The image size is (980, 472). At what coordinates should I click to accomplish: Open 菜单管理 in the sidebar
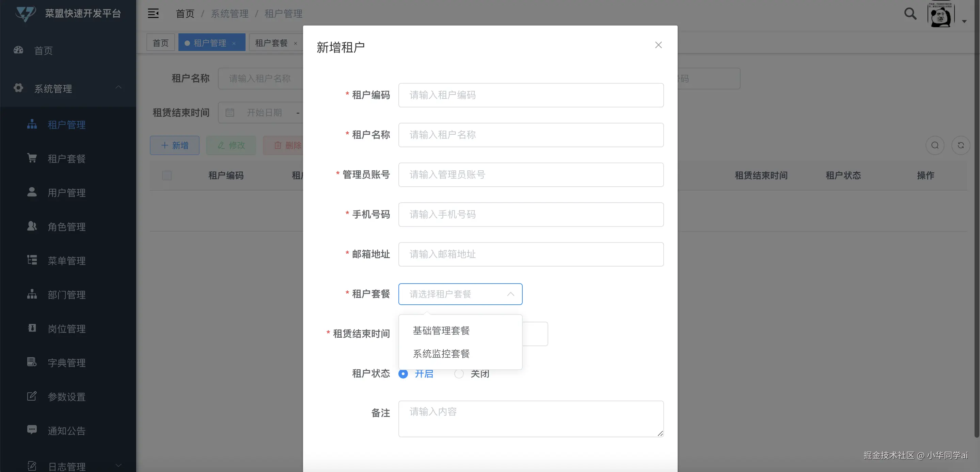pyautogui.click(x=67, y=261)
